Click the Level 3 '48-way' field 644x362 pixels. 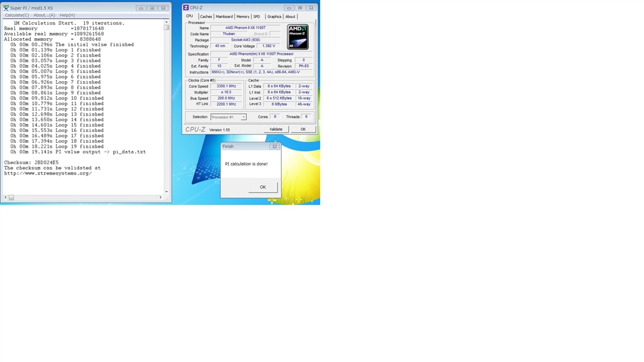(x=304, y=104)
